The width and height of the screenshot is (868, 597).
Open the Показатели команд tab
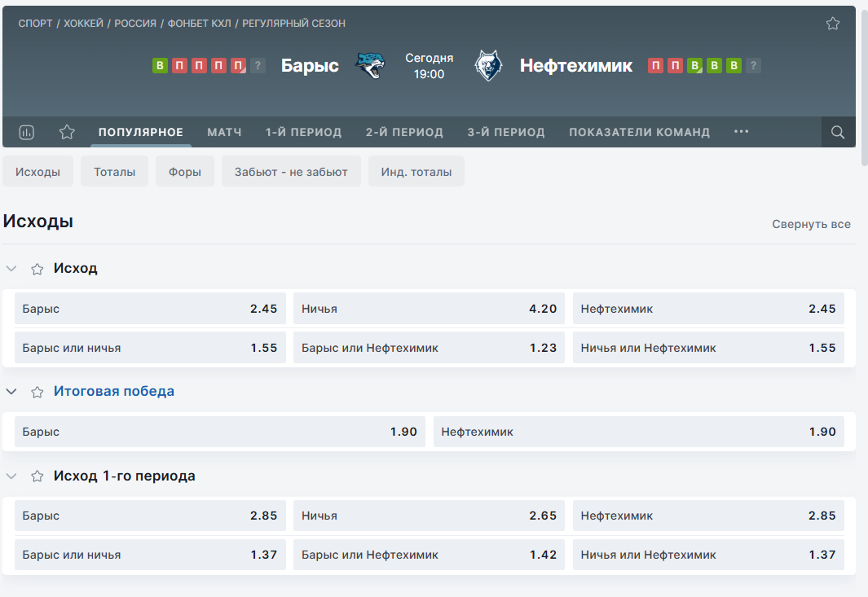tap(639, 132)
